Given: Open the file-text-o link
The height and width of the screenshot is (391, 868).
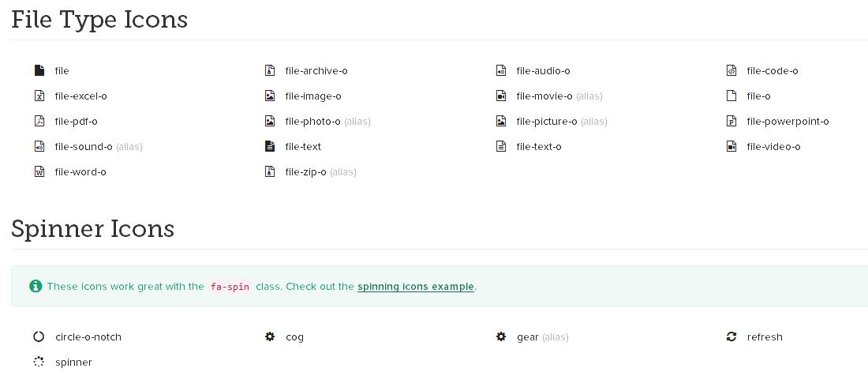Looking at the screenshot, I should click(x=539, y=147).
